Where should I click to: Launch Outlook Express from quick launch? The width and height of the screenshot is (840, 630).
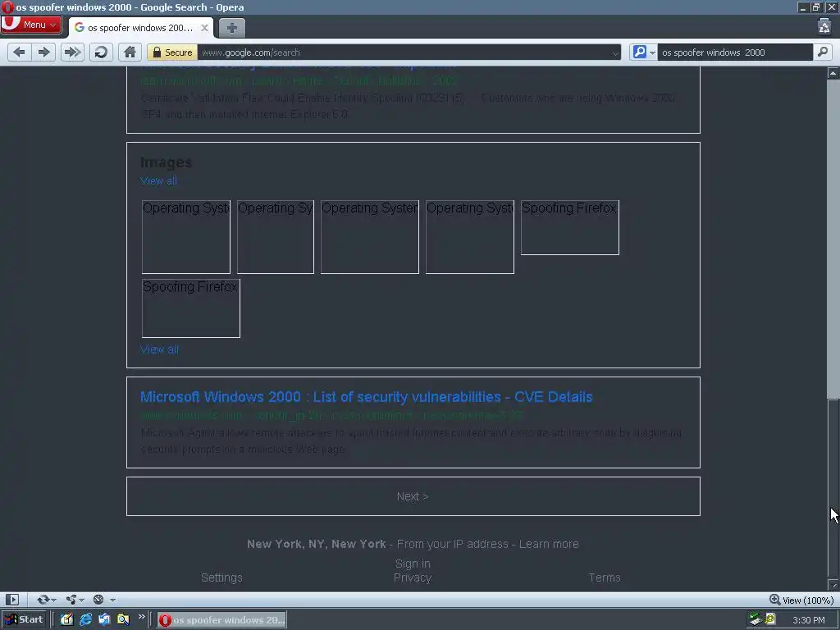[x=104, y=620]
